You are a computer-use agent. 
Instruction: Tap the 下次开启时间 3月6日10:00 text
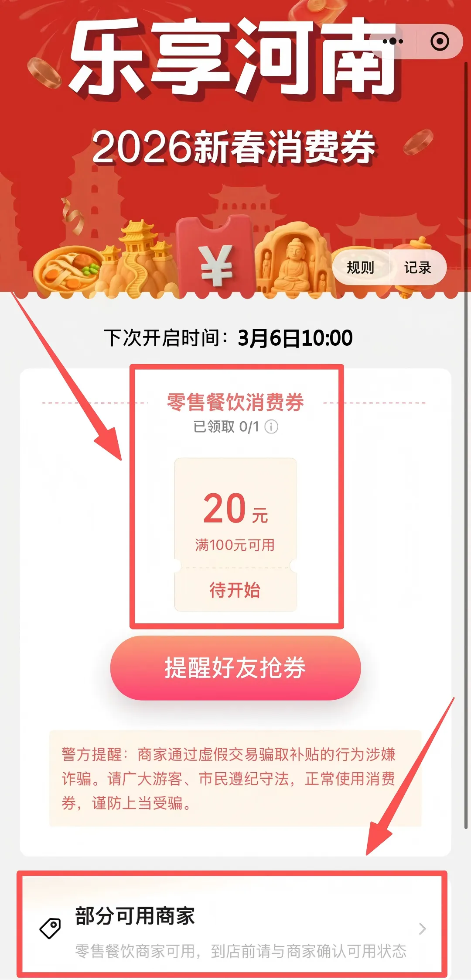[x=228, y=338]
